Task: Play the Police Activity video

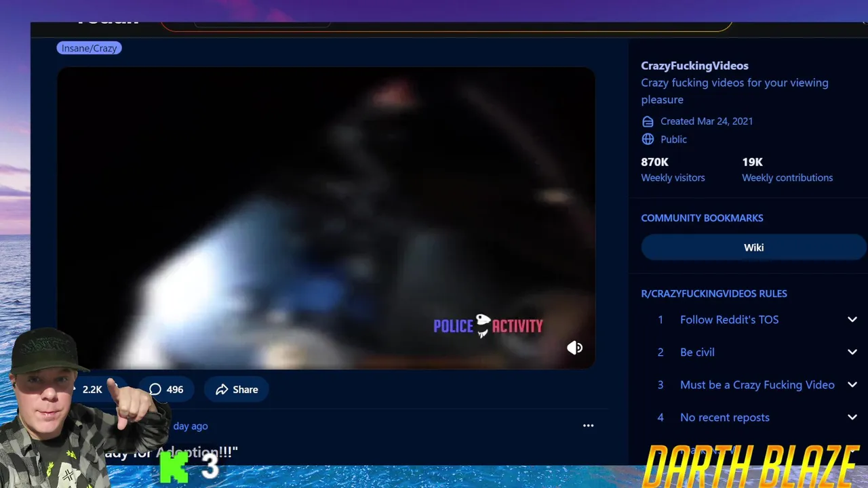Action: click(326, 218)
